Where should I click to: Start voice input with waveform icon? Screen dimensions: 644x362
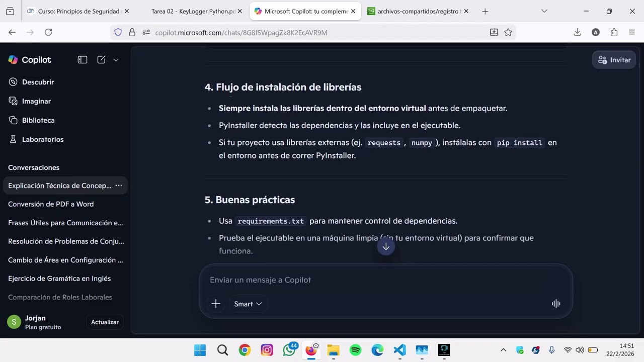pos(556,304)
